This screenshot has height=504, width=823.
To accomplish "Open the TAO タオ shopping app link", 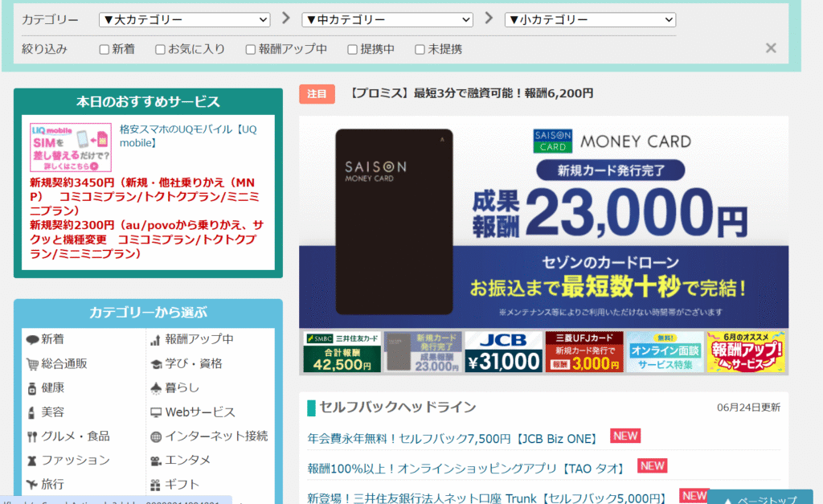I will point(466,469).
